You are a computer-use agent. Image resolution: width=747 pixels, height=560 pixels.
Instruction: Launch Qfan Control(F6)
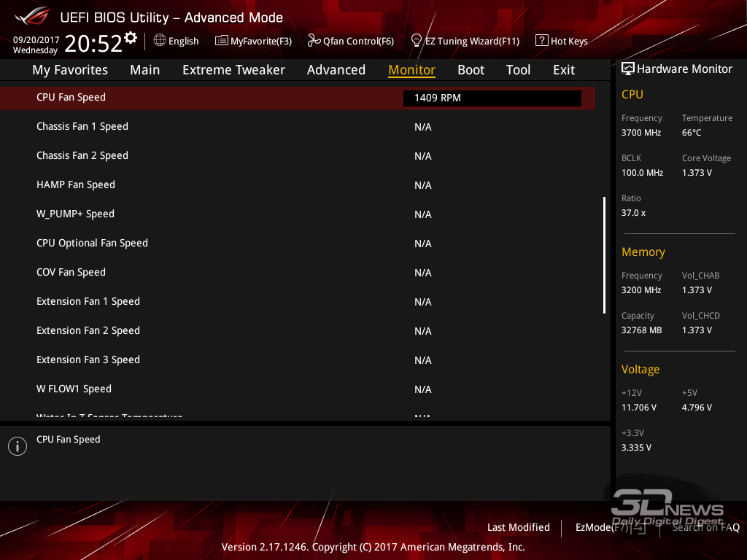click(x=358, y=42)
